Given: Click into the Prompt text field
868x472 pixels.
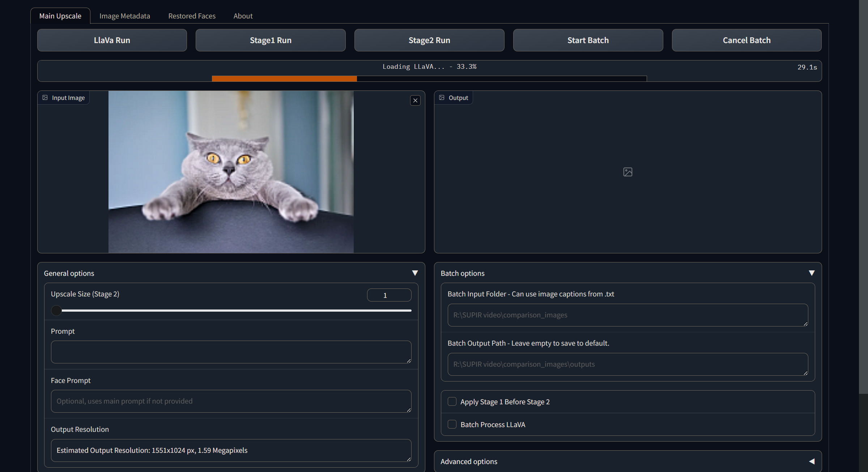Looking at the screenshot, I should coord(231,351).
